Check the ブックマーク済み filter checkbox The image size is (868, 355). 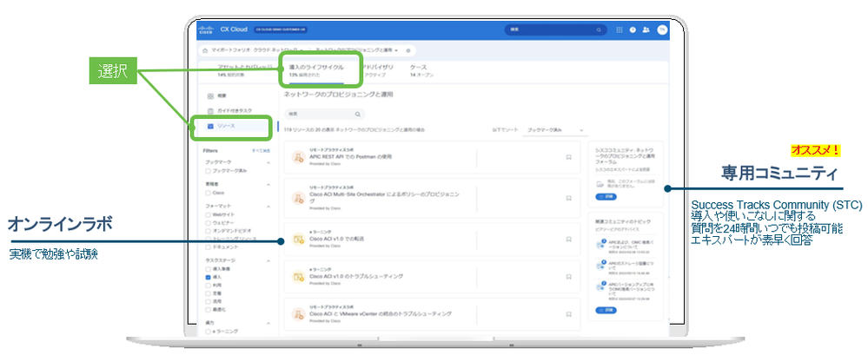tap(208, 171)
